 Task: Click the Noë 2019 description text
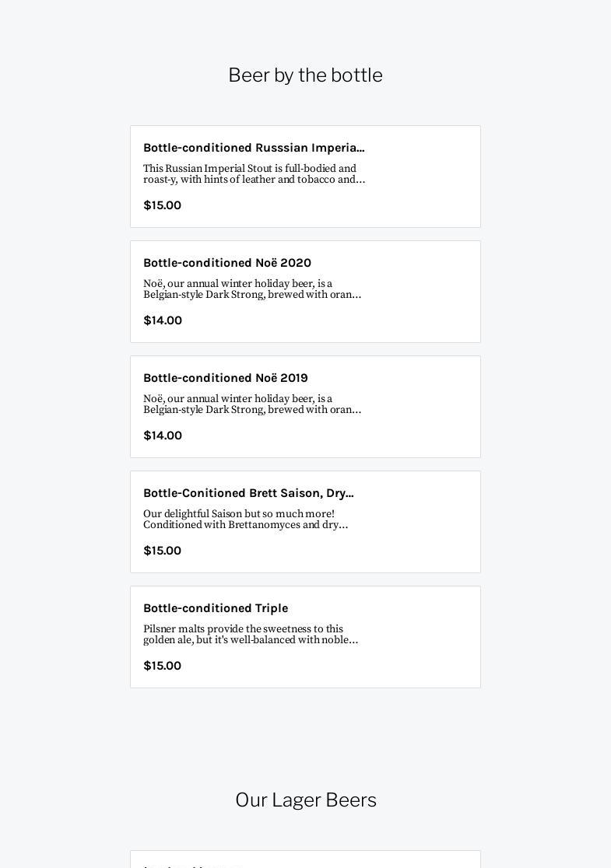(x=252, y=404)
